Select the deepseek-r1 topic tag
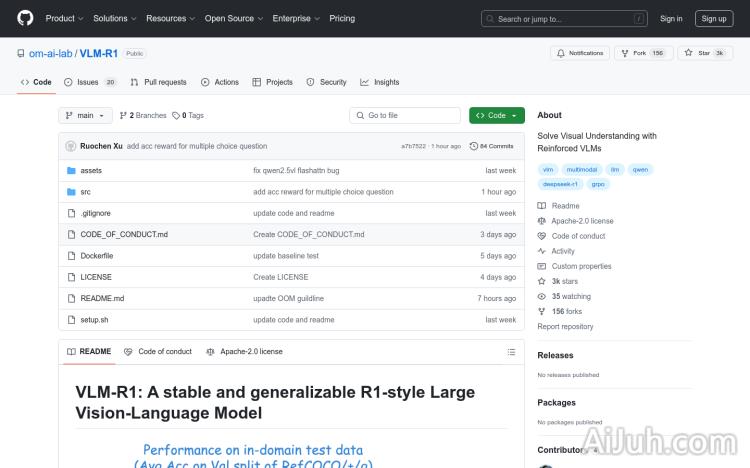Image resolution: width=750 pixels, height=468 pixels. pyautogui.click(x=560, y=184)
